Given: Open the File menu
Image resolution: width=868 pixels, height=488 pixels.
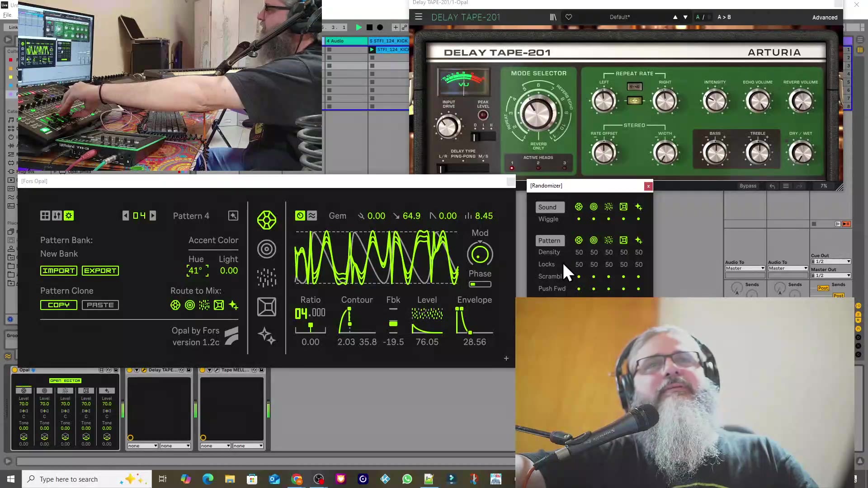Looking at the screenshot, I should [x=7, y=15].
